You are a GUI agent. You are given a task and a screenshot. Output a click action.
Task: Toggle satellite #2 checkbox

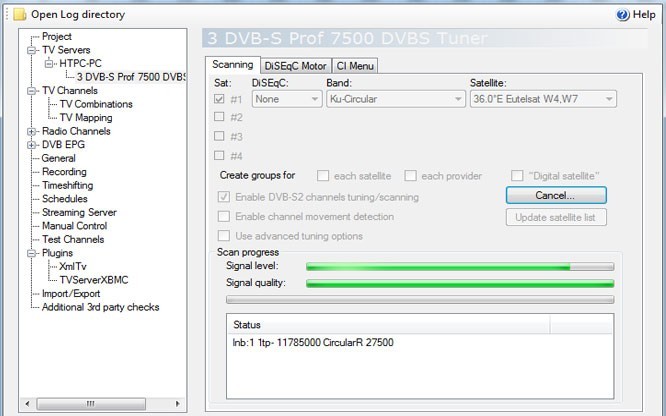point(219,118)
